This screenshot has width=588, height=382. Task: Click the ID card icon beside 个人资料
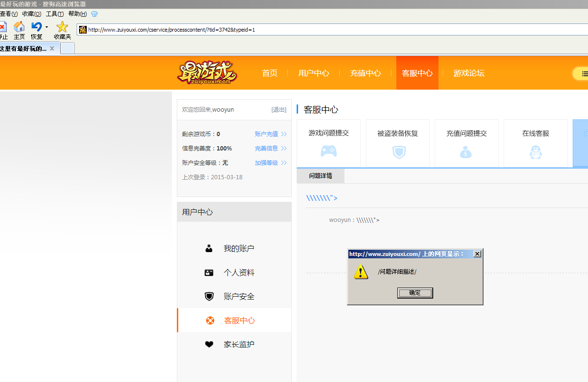209,273
